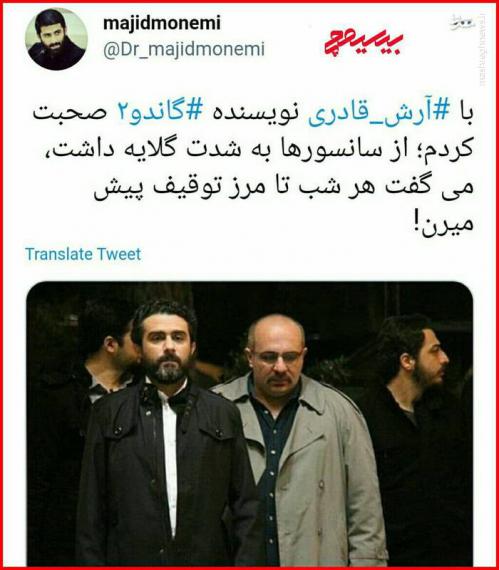499x570 pixels.
Task: Click the black bow tie on bearded man
Action: (x=168, y=396)
